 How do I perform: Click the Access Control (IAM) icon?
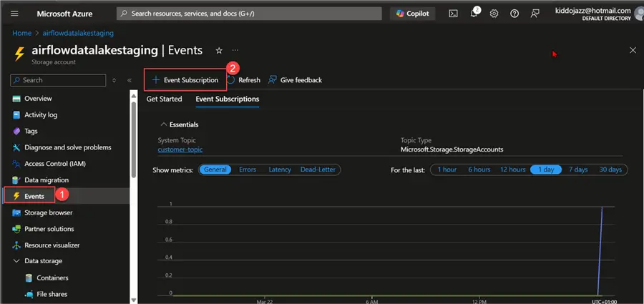[16, 164]
